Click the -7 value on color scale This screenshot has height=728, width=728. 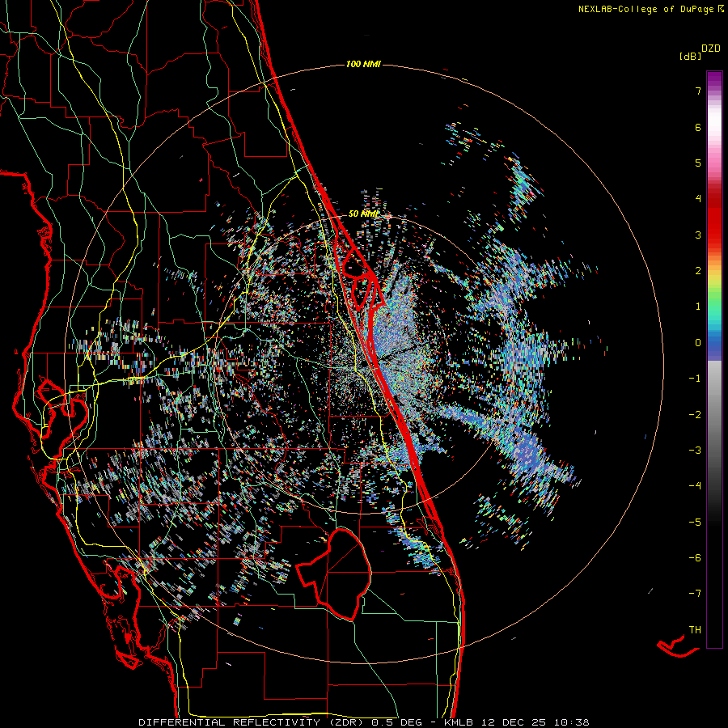tap(695, 594)
